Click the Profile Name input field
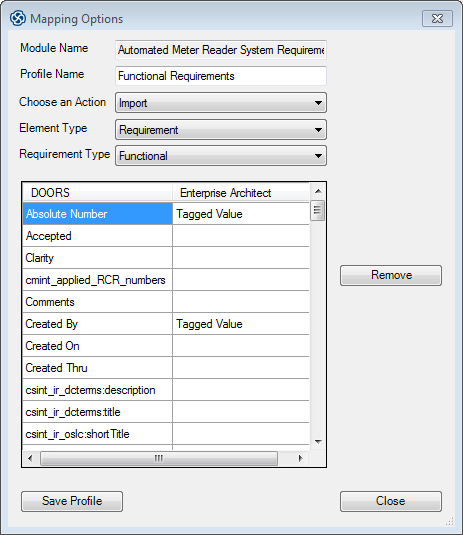 pos(221,76)
